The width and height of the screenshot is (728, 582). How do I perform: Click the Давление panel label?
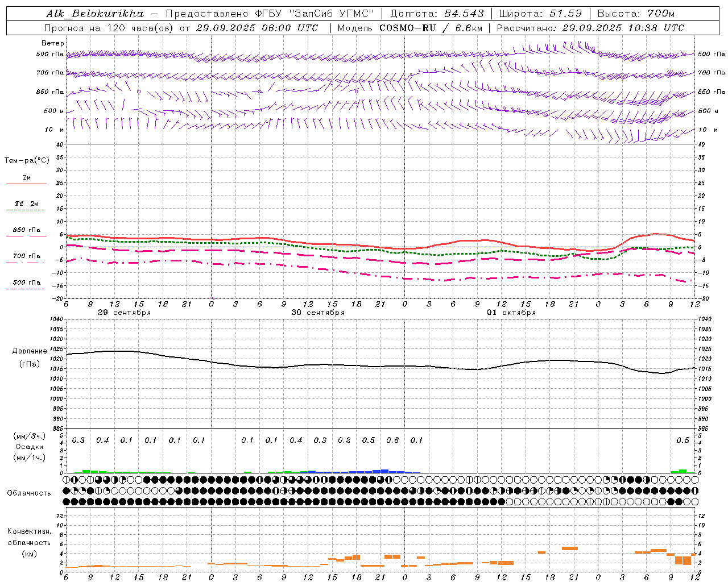(x=30, y=351)
